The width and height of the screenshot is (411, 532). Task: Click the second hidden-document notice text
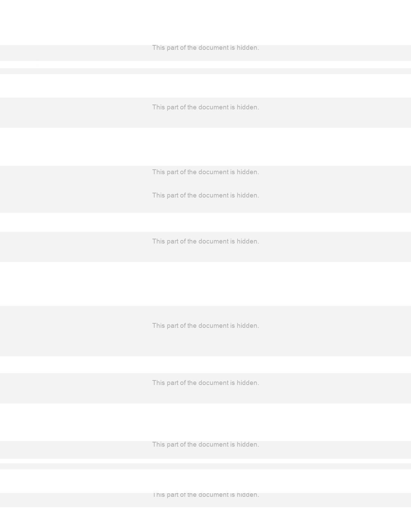[205, 107]
